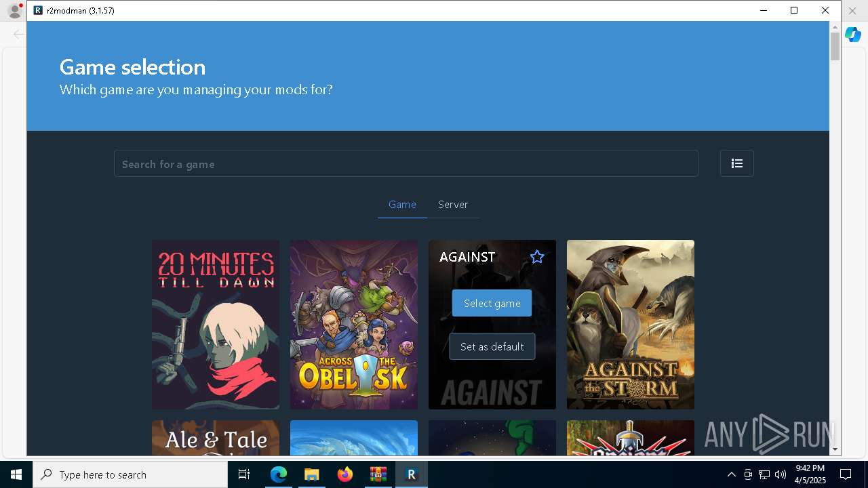Open the 20 Minutes Till Dawn game card

(216, 325)
